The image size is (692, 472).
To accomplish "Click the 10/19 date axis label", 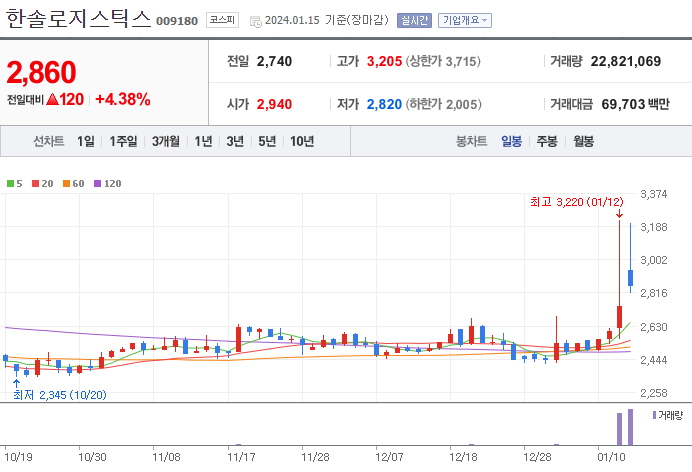I will click(x=19, y=457).
